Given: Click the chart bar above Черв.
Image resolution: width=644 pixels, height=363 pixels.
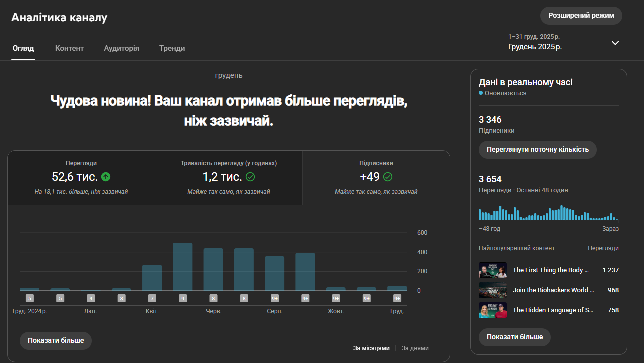Looking at the screenshot, I should click(x=213, y=269).
